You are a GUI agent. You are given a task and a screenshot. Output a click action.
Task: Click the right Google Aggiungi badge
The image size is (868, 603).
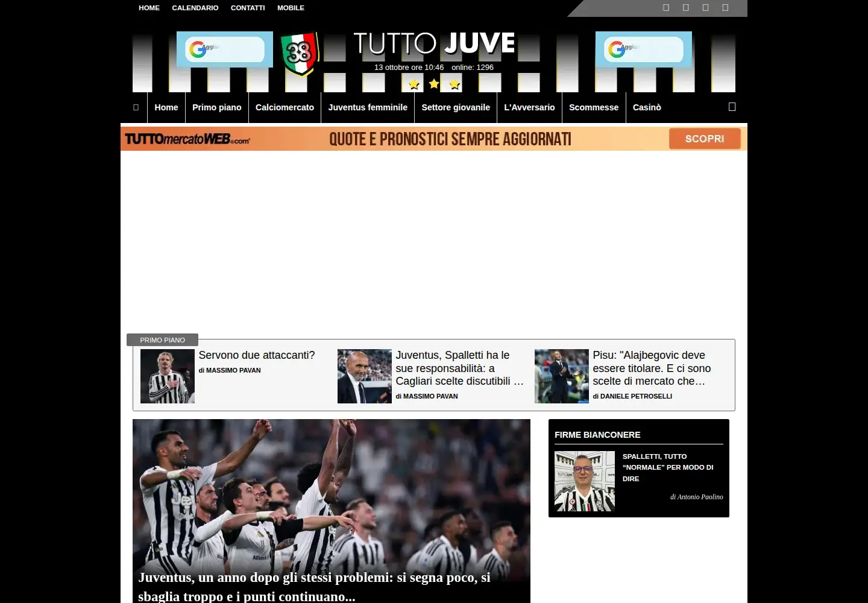(x=644, y=49)
